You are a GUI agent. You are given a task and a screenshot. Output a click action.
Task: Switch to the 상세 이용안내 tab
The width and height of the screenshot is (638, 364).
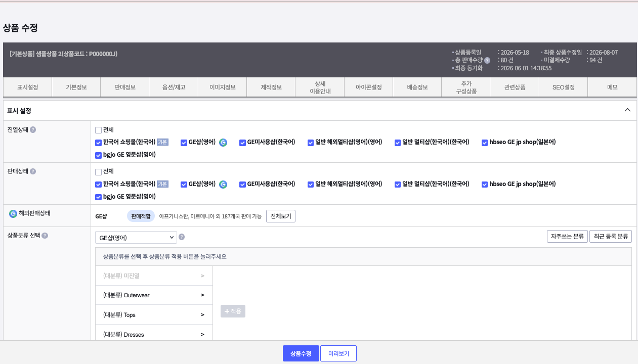(x=320, y=87)
